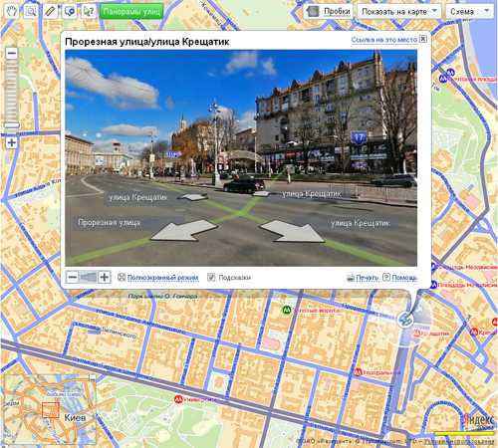Click the panorama viewpoint marker on the map
The width and height of the screenshot is (498, 448).
pos(405,320)
